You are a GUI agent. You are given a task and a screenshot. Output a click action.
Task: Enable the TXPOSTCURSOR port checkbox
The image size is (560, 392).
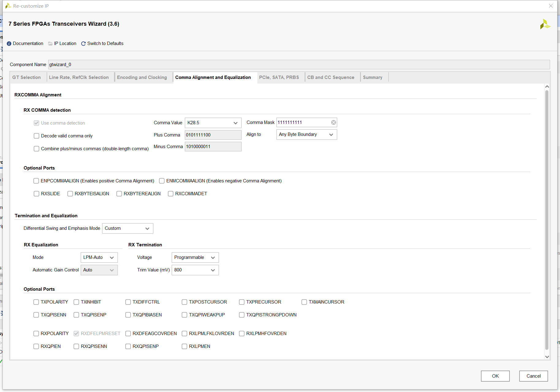click(x=184, y=302)
